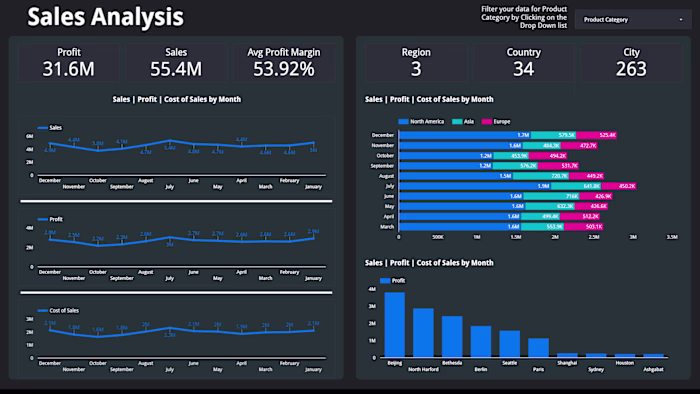Select the Paris profit bar

point(538,348)
